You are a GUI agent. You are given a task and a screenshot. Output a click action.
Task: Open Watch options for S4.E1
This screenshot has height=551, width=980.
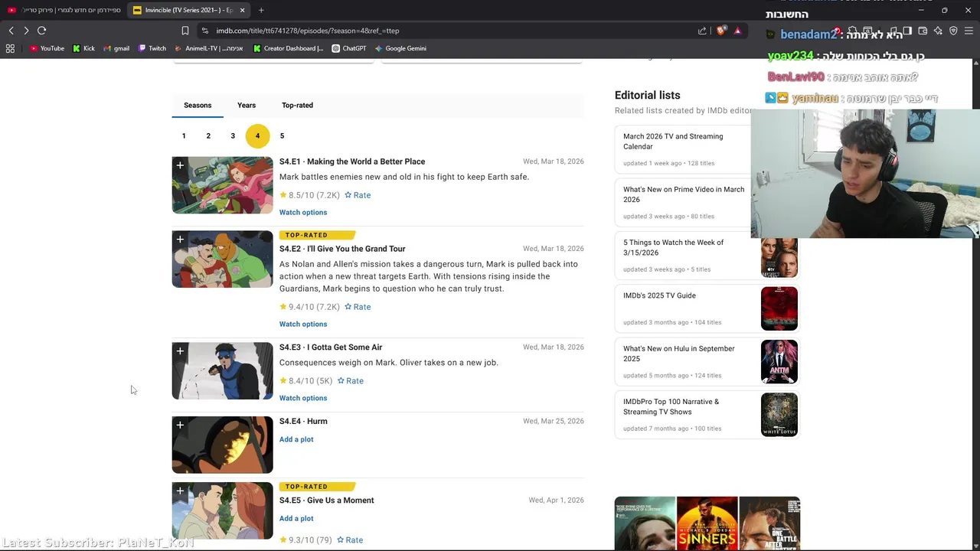[303, 213]
